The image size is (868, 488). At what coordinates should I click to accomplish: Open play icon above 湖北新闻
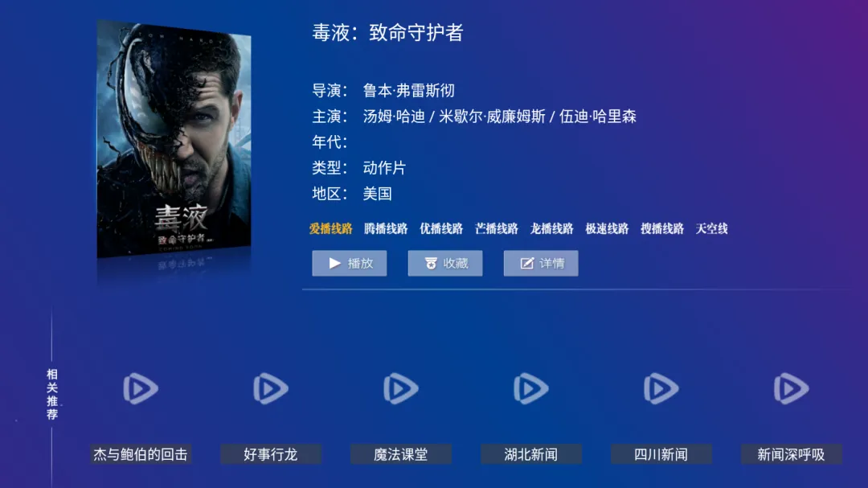531,388
